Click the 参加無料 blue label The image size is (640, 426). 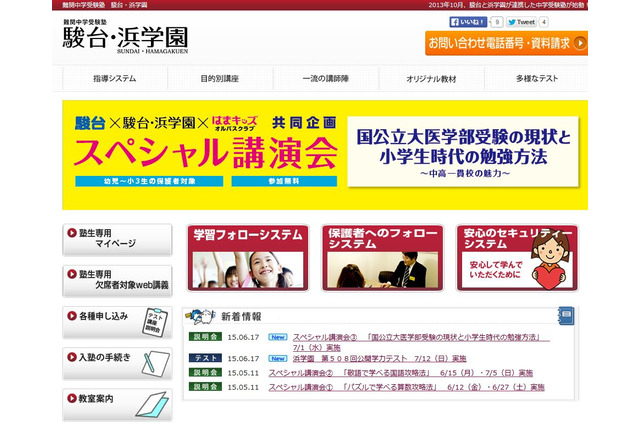(x=284, y=181)
